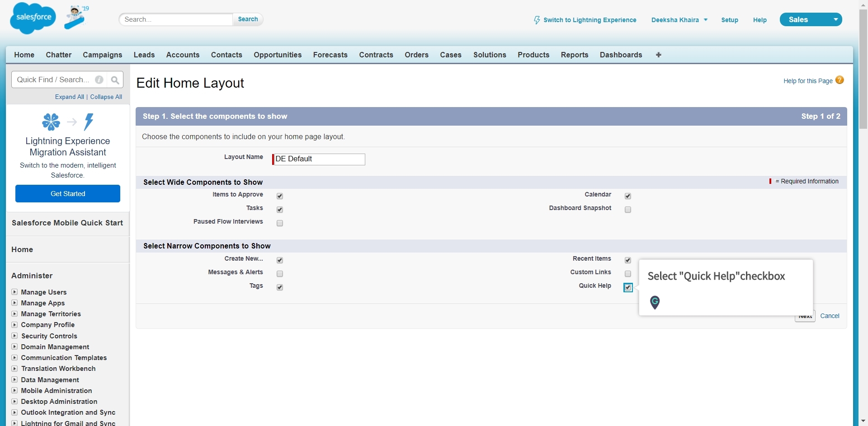Open the Sales app dropdown menu
Viewport: 868px width, 426px height.
tap(811, 19)
